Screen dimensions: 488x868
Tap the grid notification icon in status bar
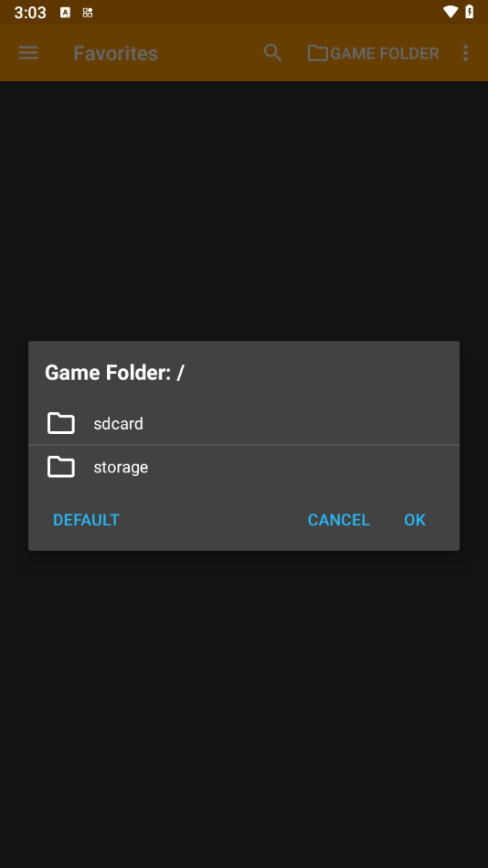[88, 12]
